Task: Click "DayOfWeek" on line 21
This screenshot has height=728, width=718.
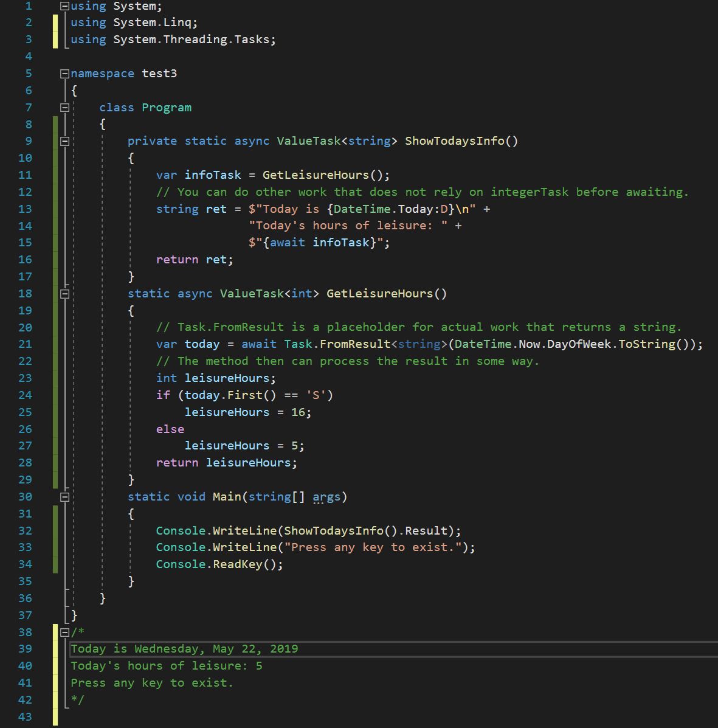Action: coord(579,344)
